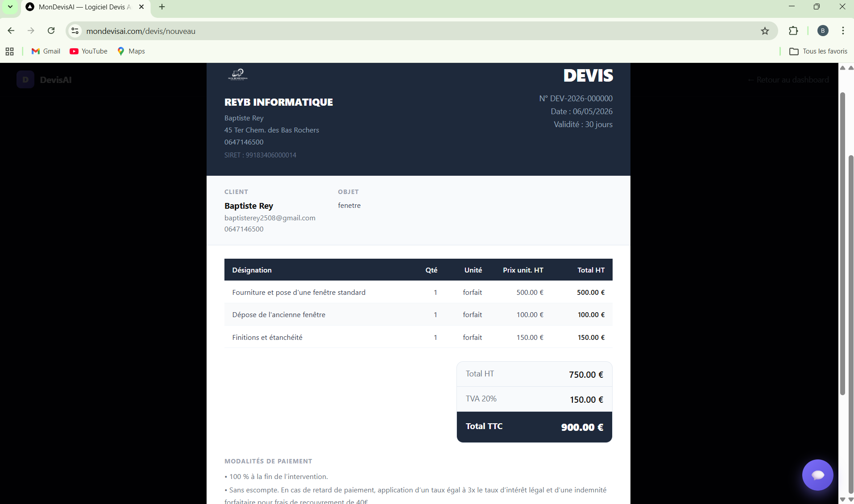Click the objet value fenetre

(349, 205)
